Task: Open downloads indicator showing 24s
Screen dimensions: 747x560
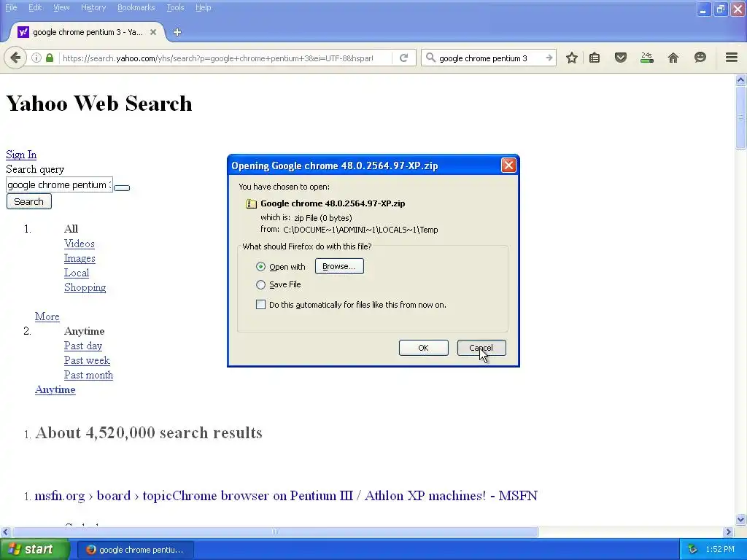Action: pyautogui.click(x=647, y=58)
